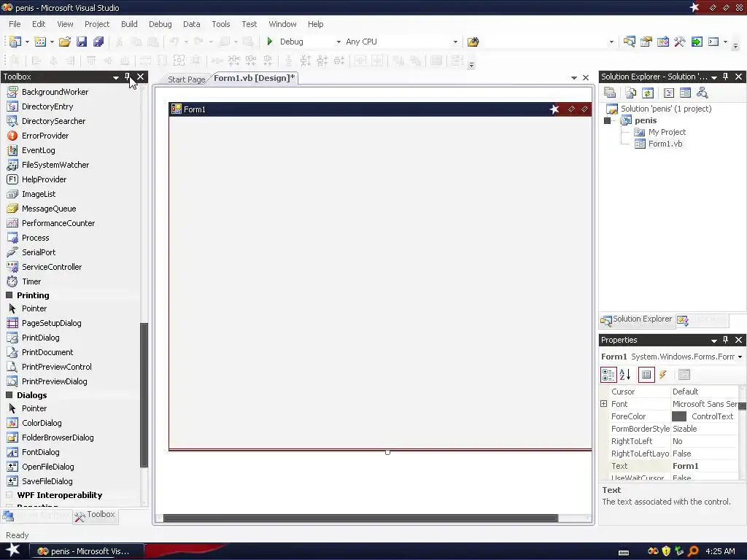The image size is (747, 560).
Task: Click the New Project toolbar icon
Action: [x=15, y=42]
